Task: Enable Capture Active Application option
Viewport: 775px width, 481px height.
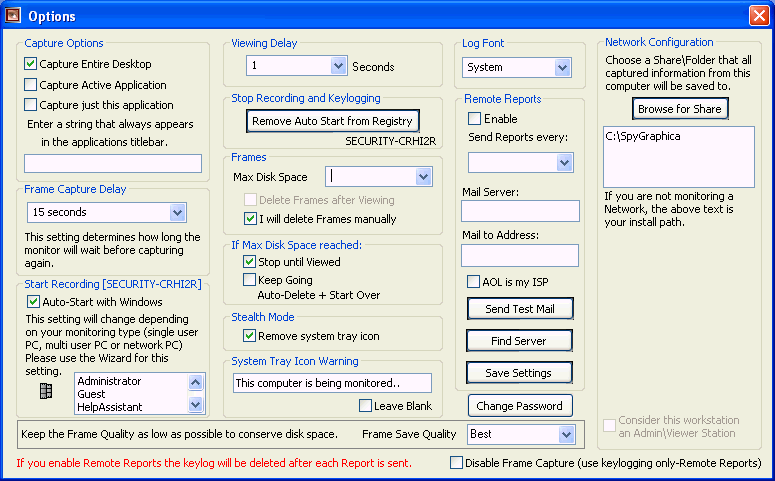Action: tap(31, 85)
